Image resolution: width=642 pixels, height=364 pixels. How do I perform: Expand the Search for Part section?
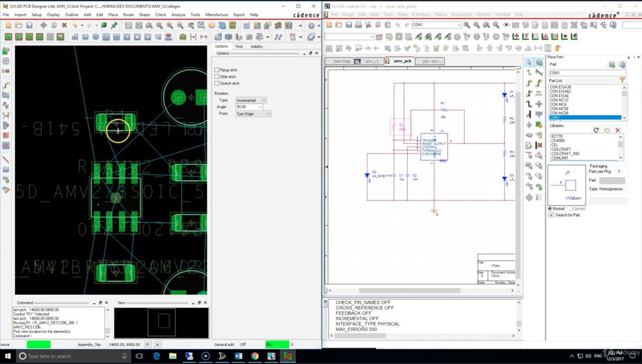coord(551,215)
